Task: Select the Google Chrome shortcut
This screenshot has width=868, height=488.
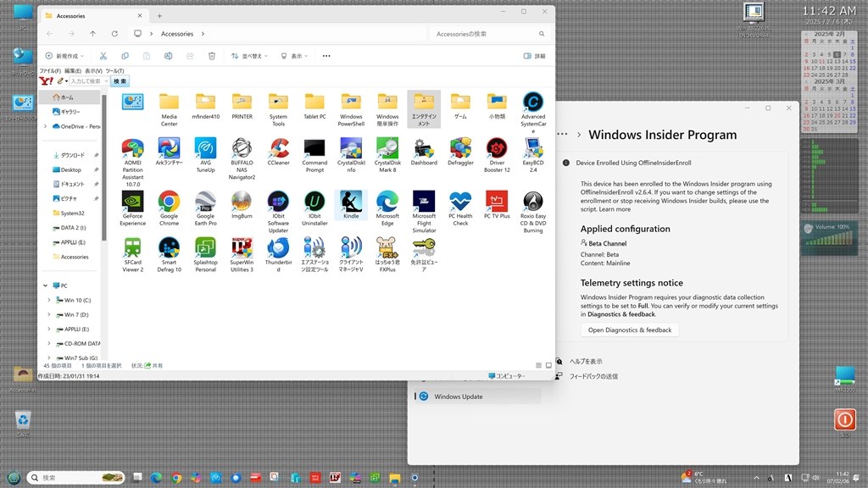Action: tap(169, 208)
